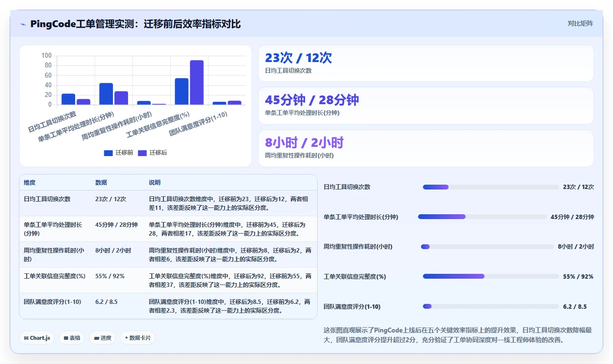The width and height of the screenshot is (613, 364).
Task: Click the summary paragraph about PingCode上线后
Action: pyautogui.click(x=458, y=335)
